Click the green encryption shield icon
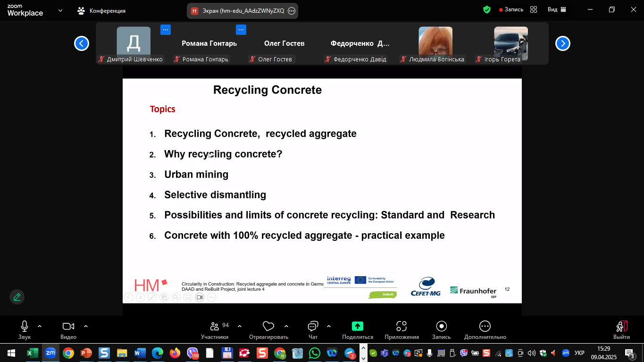This screenshot has width=644, height=362. pos(487,9)
